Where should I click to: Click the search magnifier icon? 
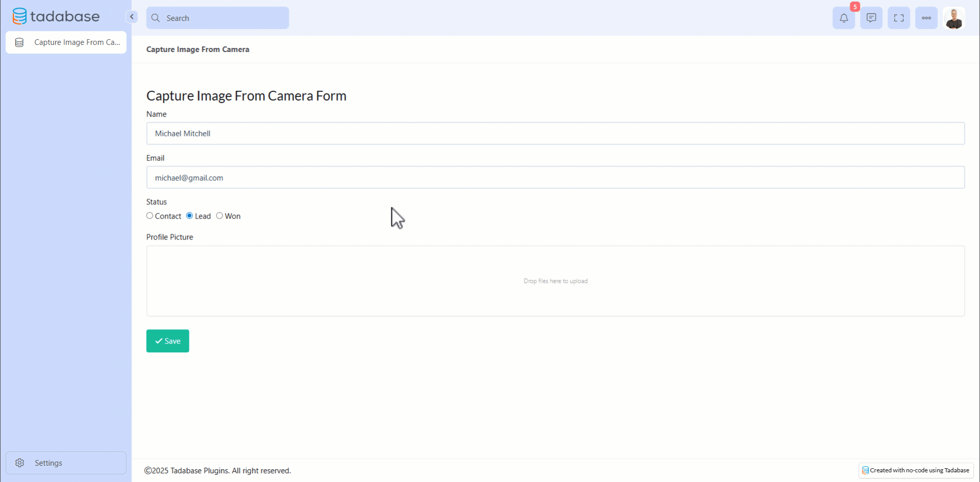coord(156,18)
